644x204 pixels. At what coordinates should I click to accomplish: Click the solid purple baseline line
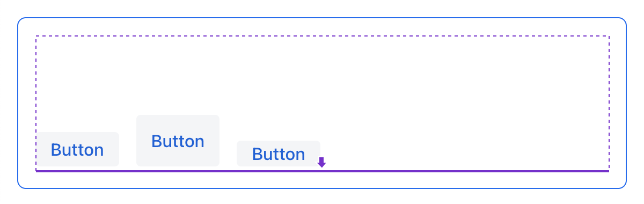tap(322, 171)
